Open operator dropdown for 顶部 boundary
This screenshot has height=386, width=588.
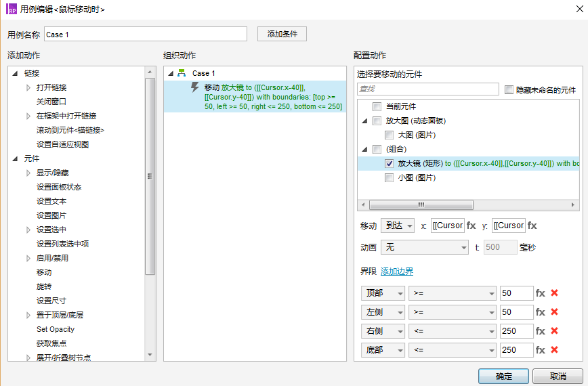tap(453, 293)
